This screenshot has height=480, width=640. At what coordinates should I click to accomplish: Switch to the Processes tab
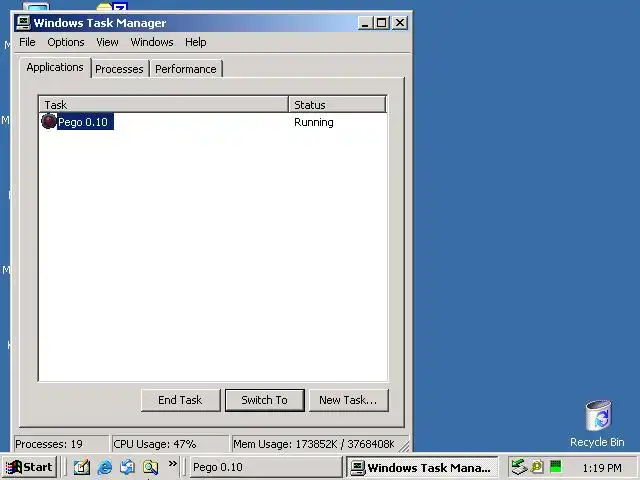coord(119,69)
